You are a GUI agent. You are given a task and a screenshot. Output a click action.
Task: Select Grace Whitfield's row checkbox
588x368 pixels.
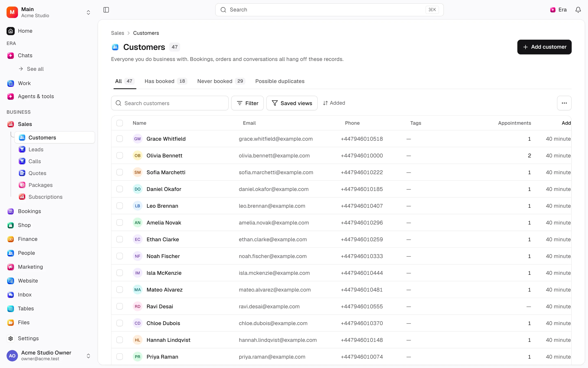pyautogui.click(x=120, y=139)
